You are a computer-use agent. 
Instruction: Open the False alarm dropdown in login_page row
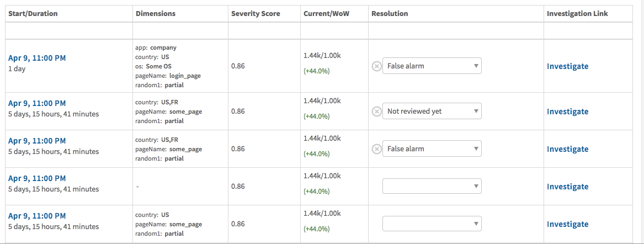point(432,66)
